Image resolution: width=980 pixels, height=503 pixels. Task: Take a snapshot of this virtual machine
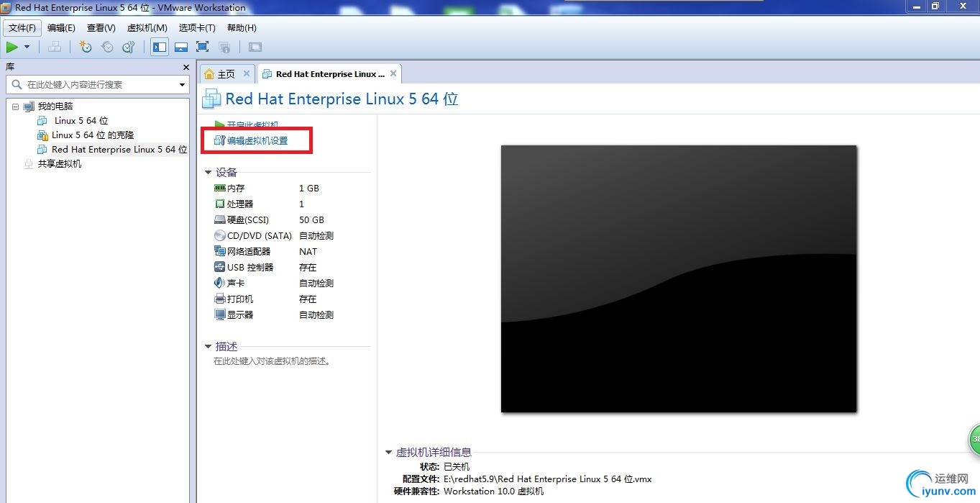pyautogui.click(x=86, y=47)
